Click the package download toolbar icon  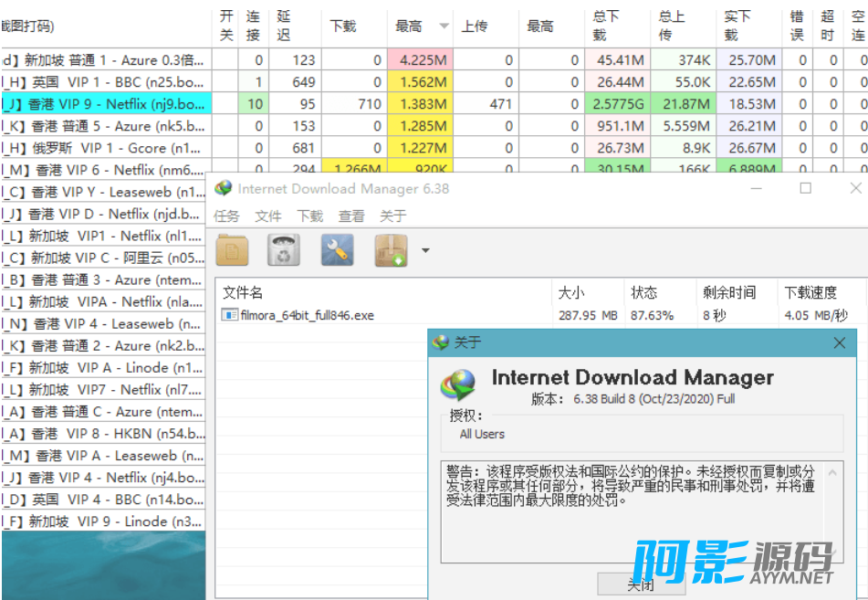pos(392,250)
